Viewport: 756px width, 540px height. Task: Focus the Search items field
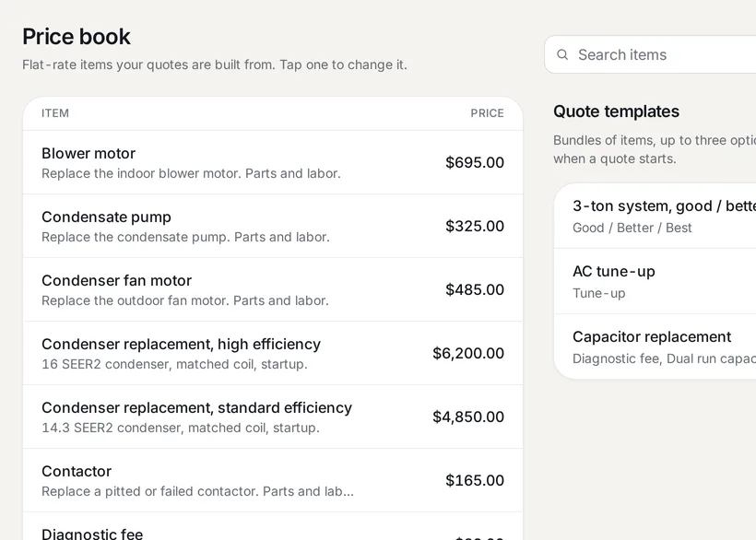(650, 54)
